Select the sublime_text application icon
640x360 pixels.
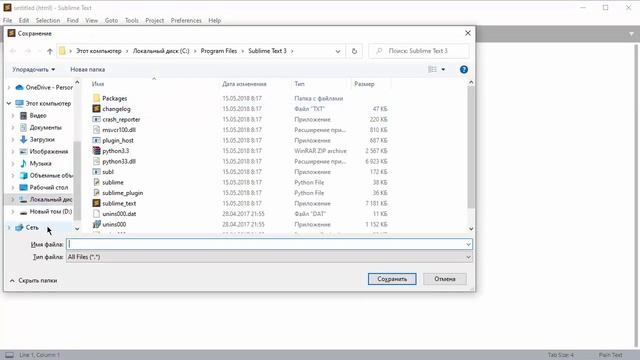[96, 203]
